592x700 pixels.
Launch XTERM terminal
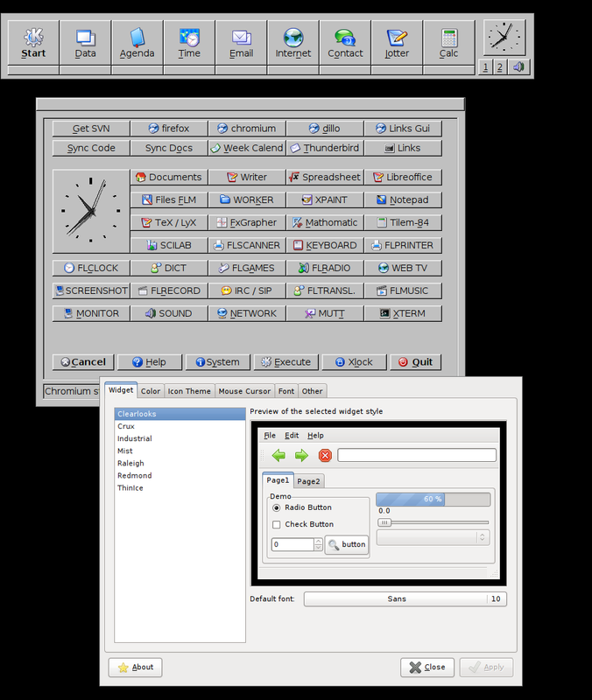403,314
